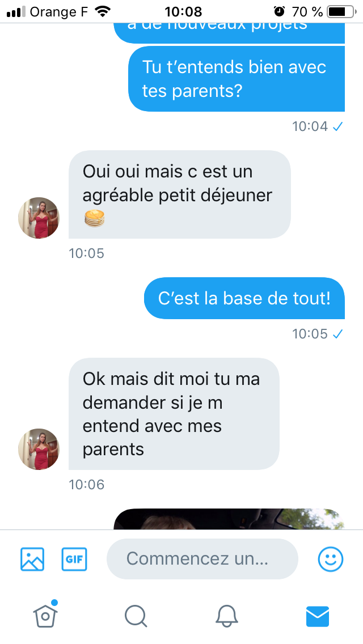This screenshot has width=363, height=644.
Task: Open the Messages envelope tab
Action: tap(318, 616)
